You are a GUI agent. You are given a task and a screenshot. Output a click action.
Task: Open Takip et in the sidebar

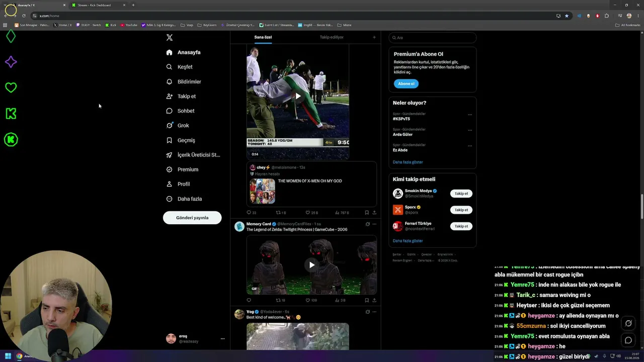pyautogui.click(x=181, y=96)
